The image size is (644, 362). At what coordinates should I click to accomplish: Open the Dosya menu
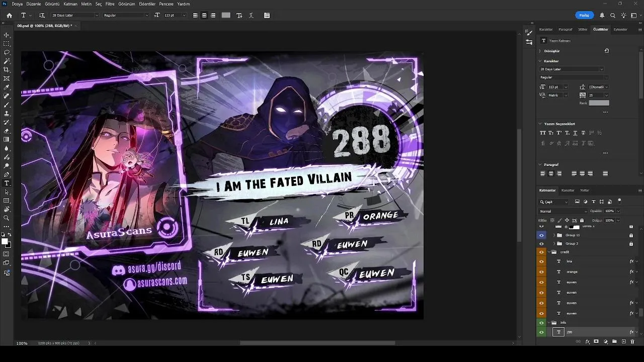17,4
